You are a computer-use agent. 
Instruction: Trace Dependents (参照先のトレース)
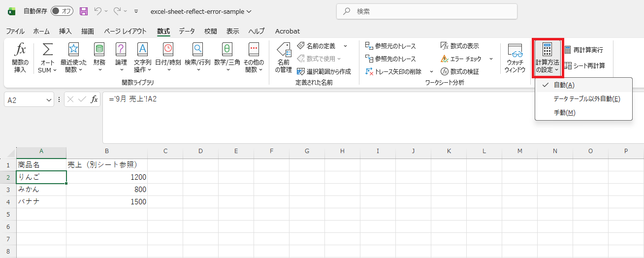pos(390,59)
